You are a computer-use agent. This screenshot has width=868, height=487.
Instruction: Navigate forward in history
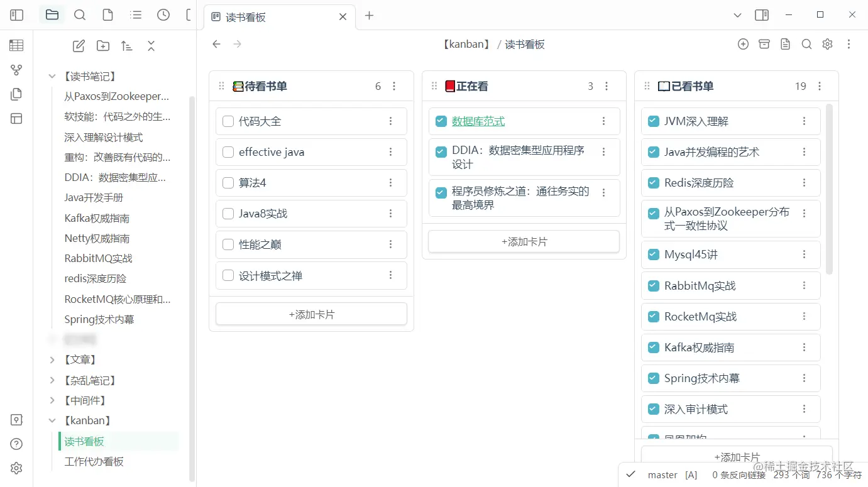pos(237,44)
